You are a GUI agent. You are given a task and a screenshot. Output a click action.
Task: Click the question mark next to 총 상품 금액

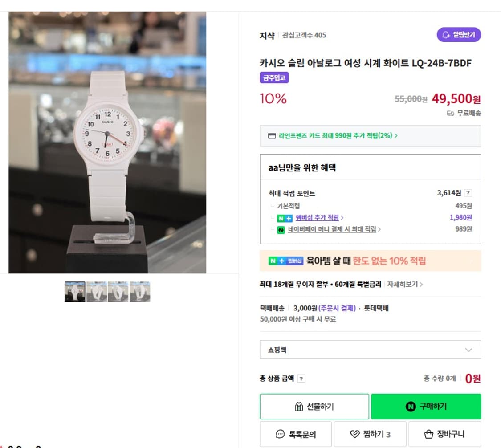(x=302, y=378)
